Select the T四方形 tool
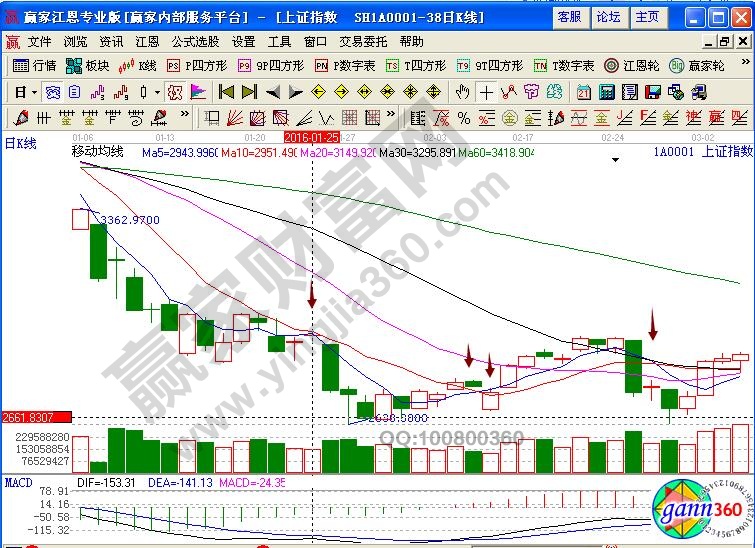Screen dimensions: 755x548 click(417, 65)
